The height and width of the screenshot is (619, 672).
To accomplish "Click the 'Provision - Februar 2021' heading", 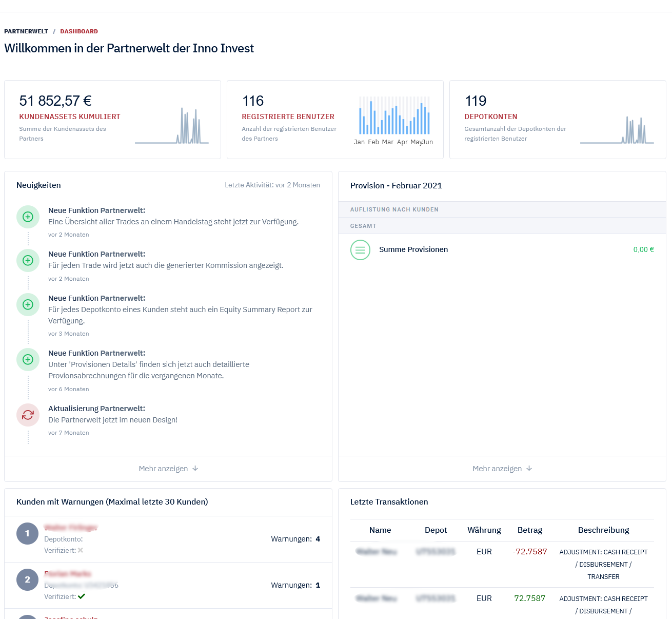I will click(x=396, y=186).
